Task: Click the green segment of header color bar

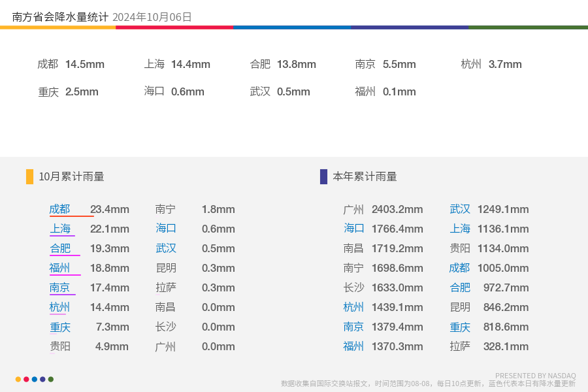Action: click(x=528, y=27)
